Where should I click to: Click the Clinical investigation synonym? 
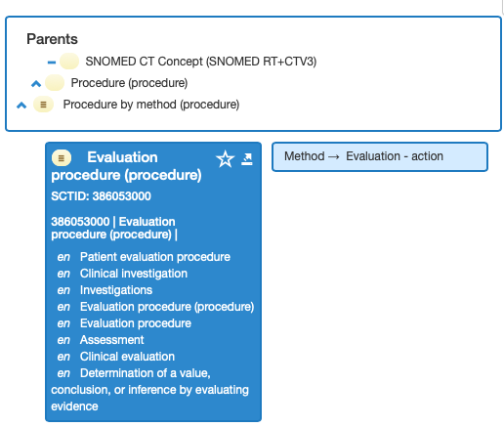[134, 274]
